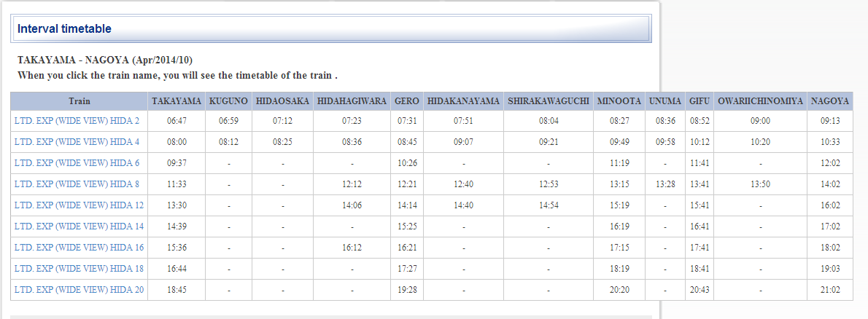The width and height of the screenshot is (868, 319).
Task: Select the 11:33 Takayama departure cell
Action: (177, 184)
